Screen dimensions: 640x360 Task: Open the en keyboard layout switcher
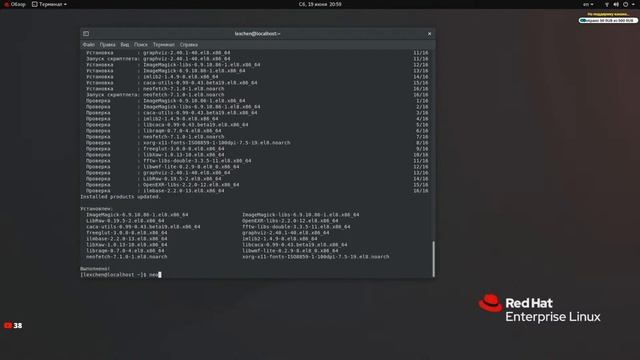coord(588,4)
